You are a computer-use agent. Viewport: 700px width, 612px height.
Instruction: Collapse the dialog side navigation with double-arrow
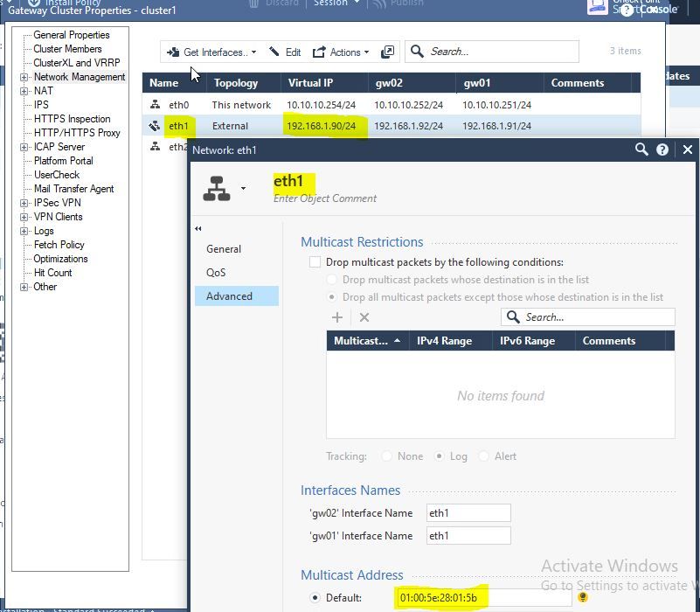tap(198, 229)
